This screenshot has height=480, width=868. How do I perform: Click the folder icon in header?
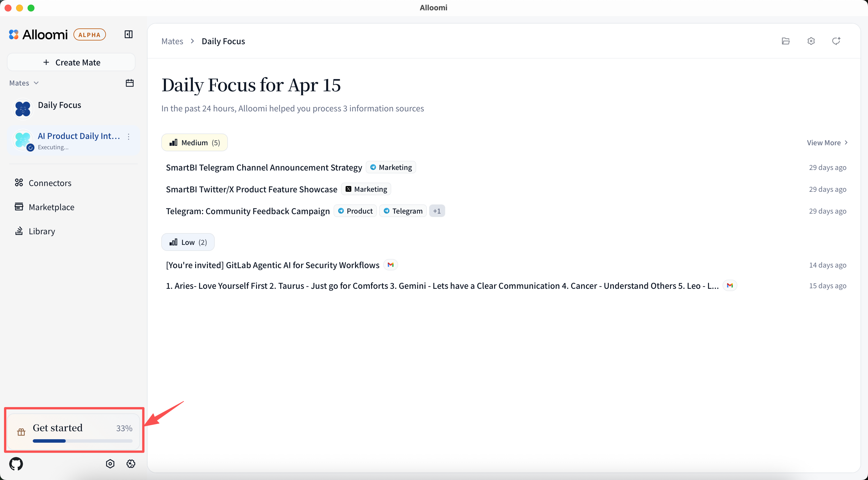tap(785, 41)
